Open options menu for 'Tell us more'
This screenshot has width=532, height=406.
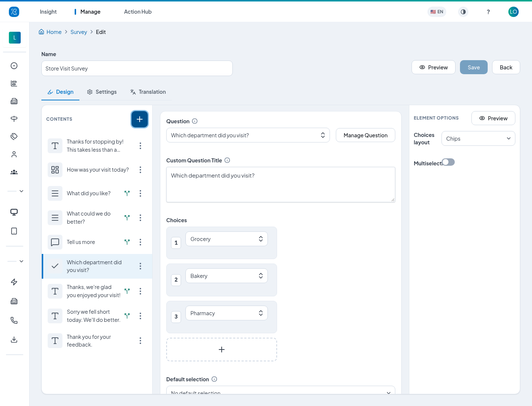pos(140,242)
